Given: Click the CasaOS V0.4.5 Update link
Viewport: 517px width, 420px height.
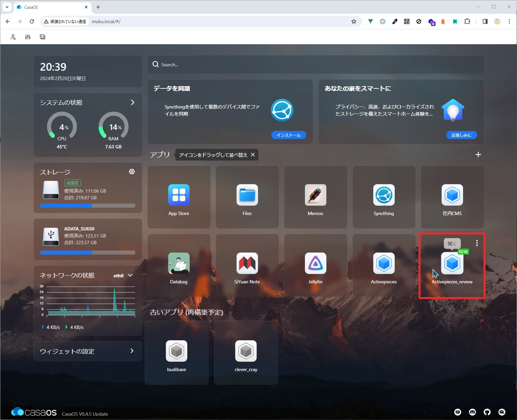Looking at the screenshot, I should pos(85,414).
